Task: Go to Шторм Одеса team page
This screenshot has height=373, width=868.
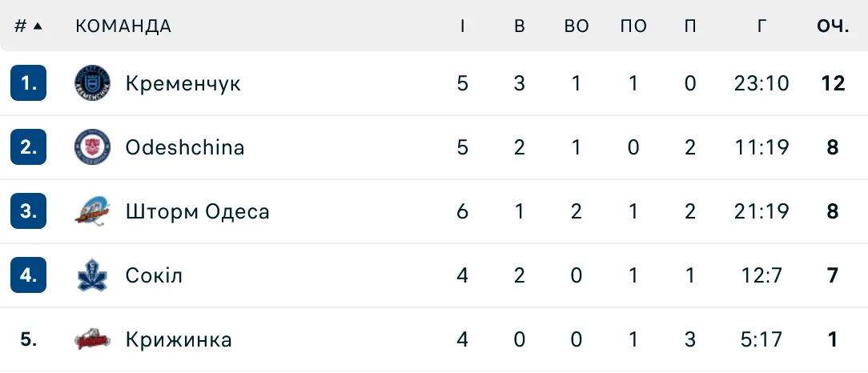Action: 197,211
